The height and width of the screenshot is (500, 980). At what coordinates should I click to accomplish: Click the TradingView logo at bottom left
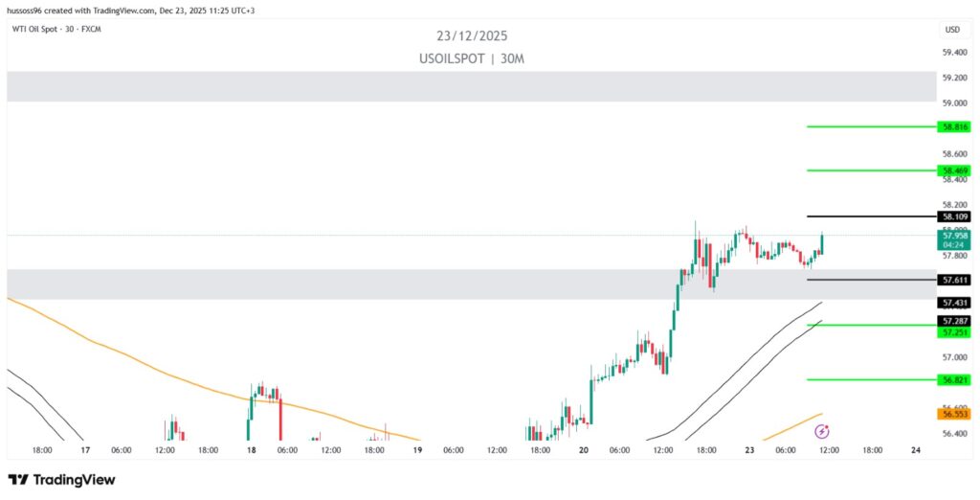coord(61,479)
